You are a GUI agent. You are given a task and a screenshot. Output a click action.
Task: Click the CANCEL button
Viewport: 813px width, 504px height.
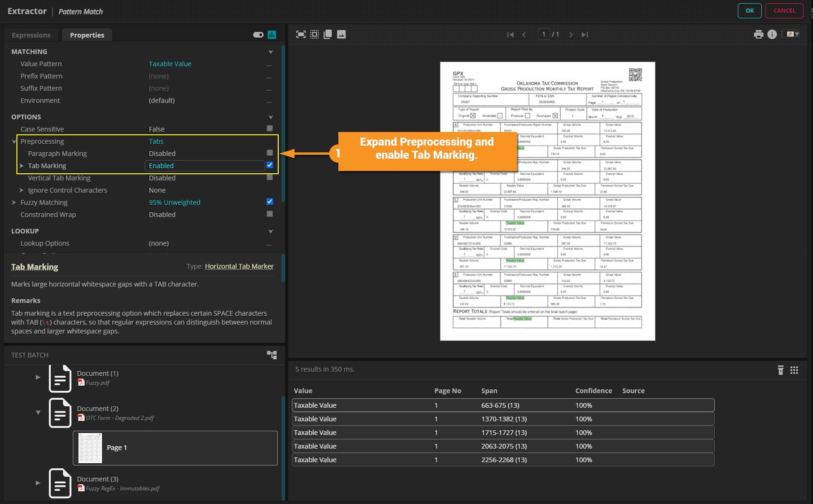784,11
